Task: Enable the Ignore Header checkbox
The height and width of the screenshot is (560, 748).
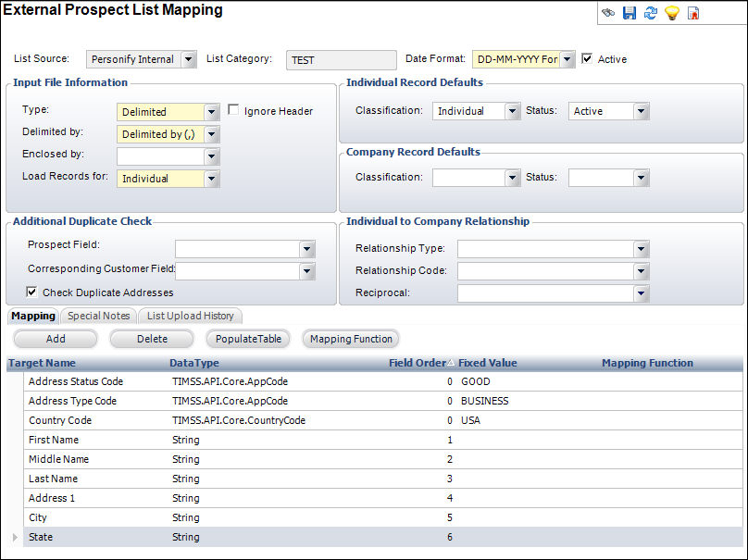Action: pyautogui.click(x=234, y=110)
